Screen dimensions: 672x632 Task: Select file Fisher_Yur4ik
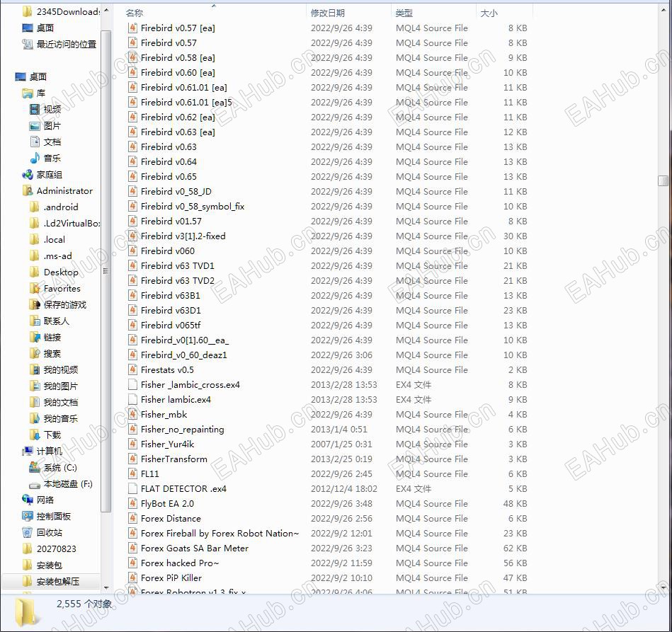pos(167,444)
